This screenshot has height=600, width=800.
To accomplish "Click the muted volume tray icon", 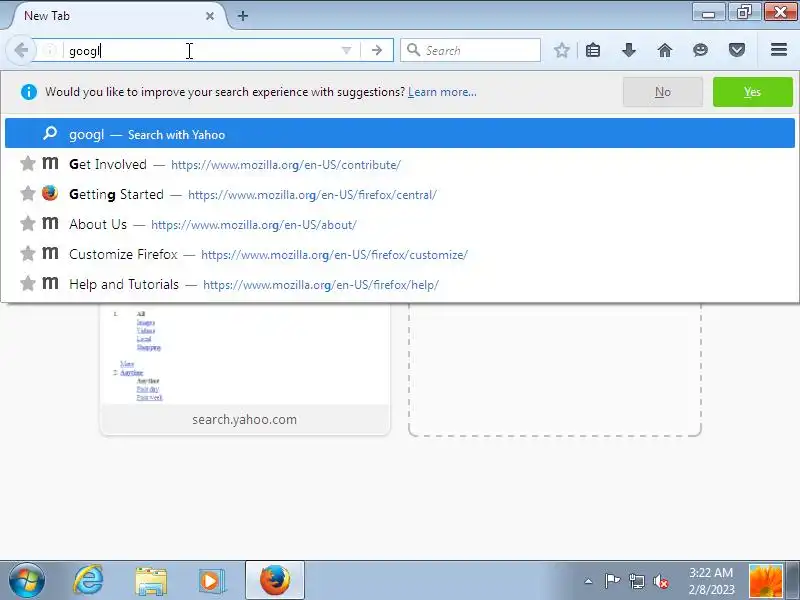I will coord(661,581).
